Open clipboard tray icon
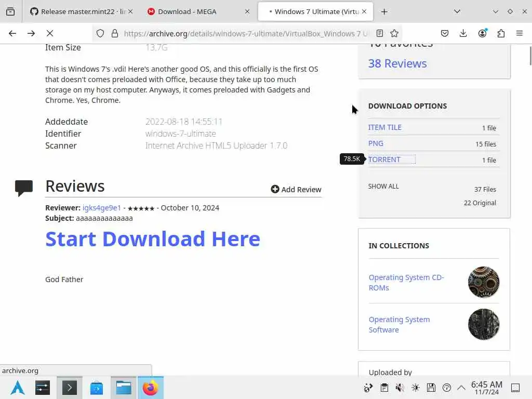Screen dimensions: 532x399 (384, 388)
